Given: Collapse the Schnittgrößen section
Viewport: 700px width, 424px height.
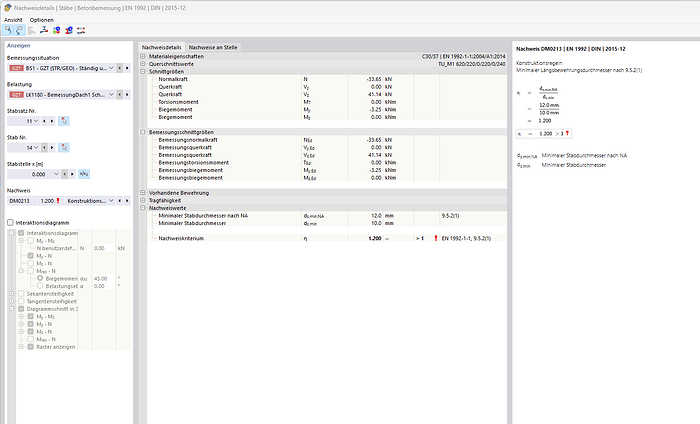Looking at the screenshot, I should coord(143,71).
